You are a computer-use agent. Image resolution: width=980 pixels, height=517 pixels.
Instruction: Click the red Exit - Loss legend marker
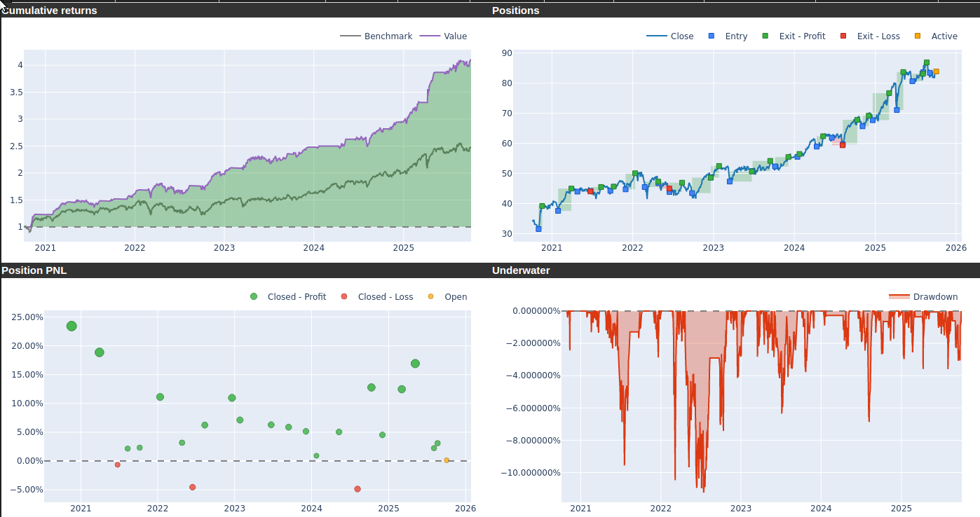click(x=843, y=36)
